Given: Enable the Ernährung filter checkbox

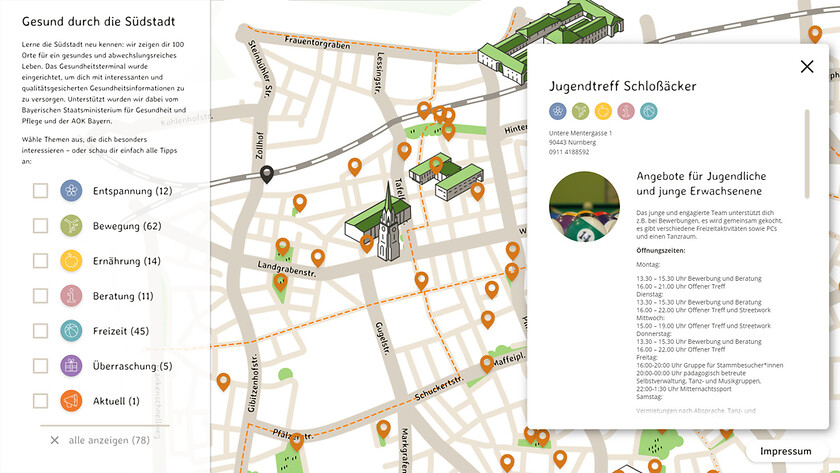Looking at the screenshot, I should point(40,261).
